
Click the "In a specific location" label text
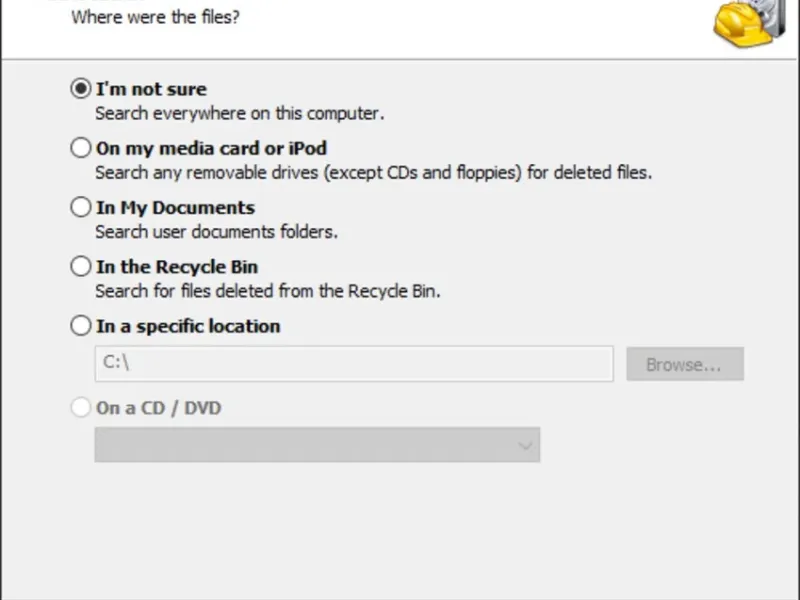coord(188,326)
